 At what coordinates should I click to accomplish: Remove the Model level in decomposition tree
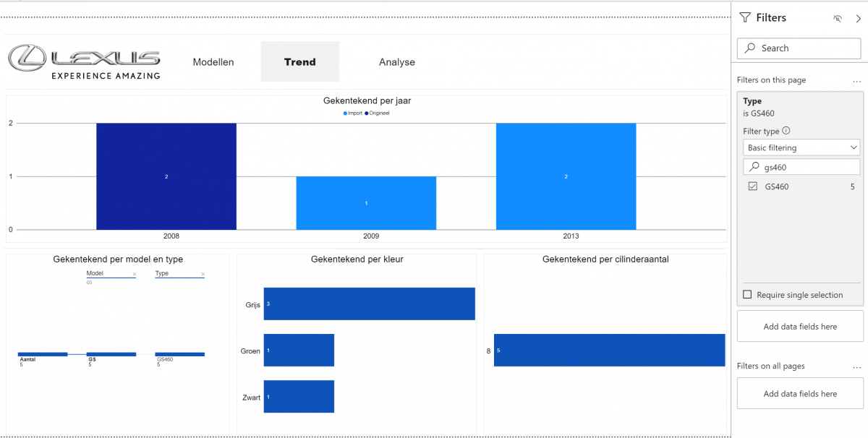[x=135, y=274]
